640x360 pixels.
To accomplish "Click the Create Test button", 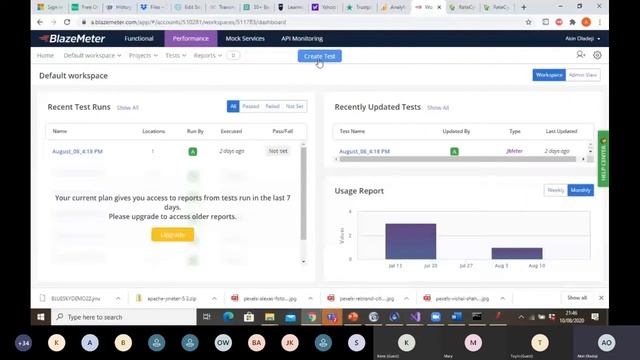I will [x=320, y=56].
